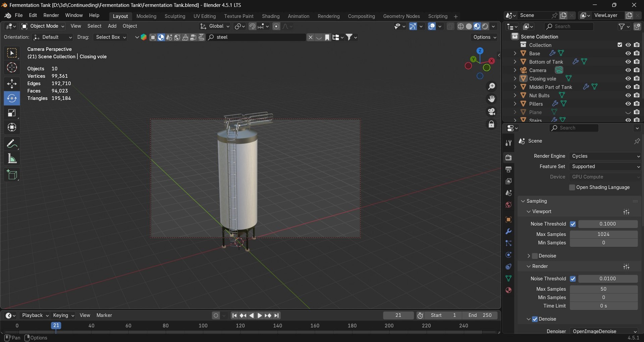Select the Scale tool

[x=12, y=113]
